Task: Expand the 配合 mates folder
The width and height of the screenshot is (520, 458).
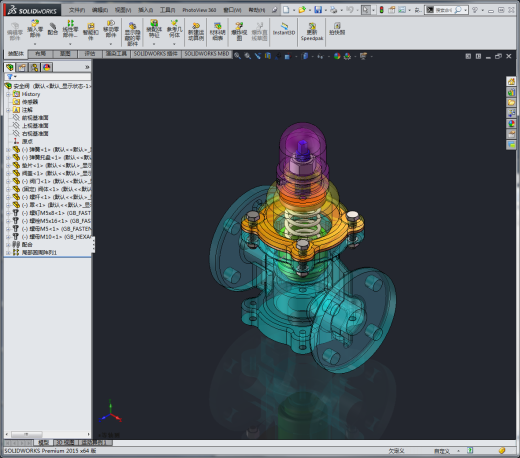Action: [8, 245]
